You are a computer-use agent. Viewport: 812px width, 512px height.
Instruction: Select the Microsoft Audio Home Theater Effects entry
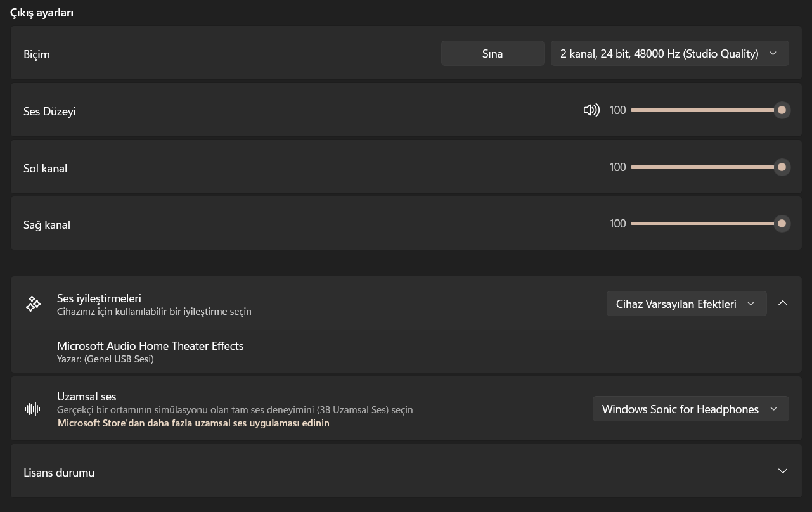(150, 346)
